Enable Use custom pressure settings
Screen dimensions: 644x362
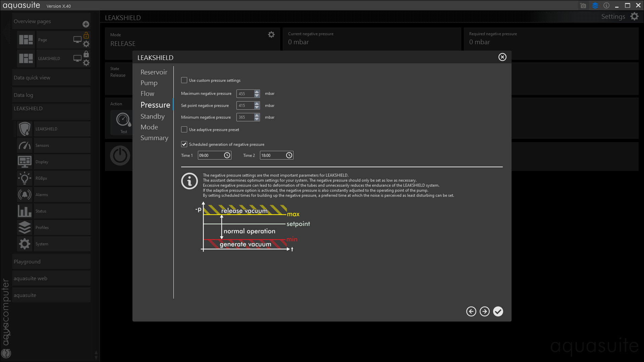pyautogui.click(x=184, y=80)
